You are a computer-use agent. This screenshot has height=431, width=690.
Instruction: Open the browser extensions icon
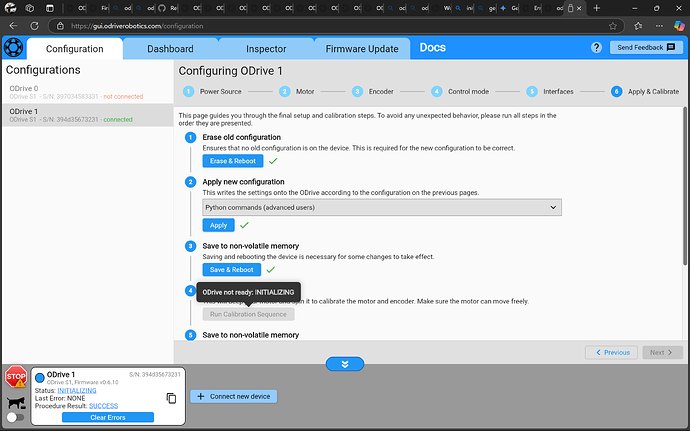(638, 26)
